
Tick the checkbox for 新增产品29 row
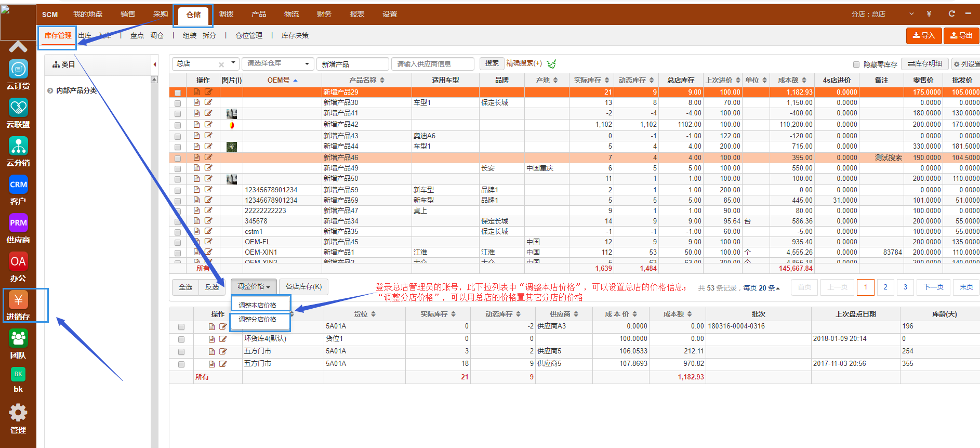(178, 93)
